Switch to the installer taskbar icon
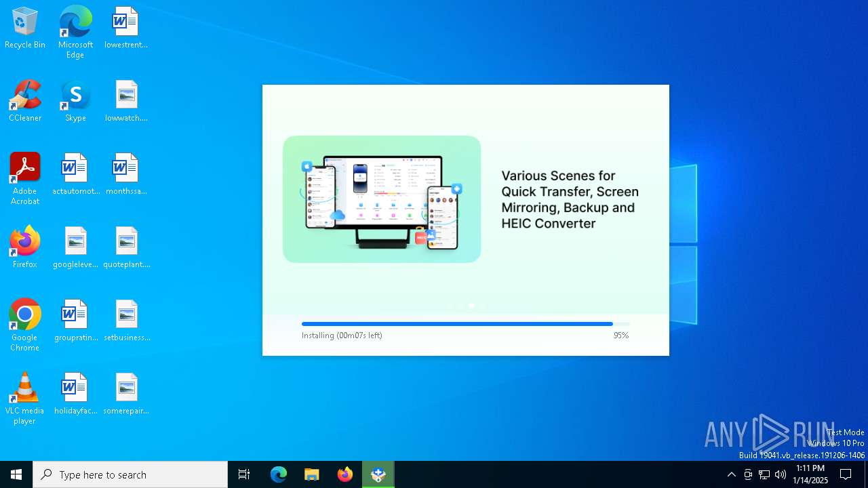The image size is (868, 488). (378, 474)
